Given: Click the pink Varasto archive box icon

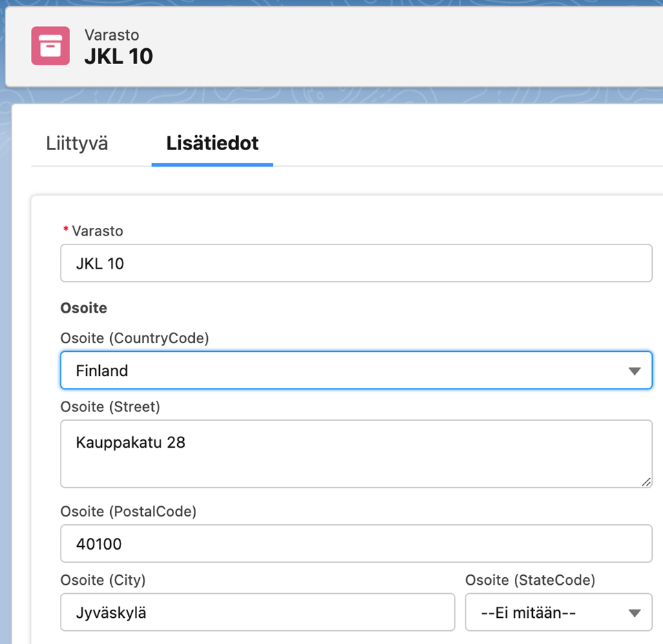Looking at the screenshot, I should pyautogui.click(x=50, y=45).
